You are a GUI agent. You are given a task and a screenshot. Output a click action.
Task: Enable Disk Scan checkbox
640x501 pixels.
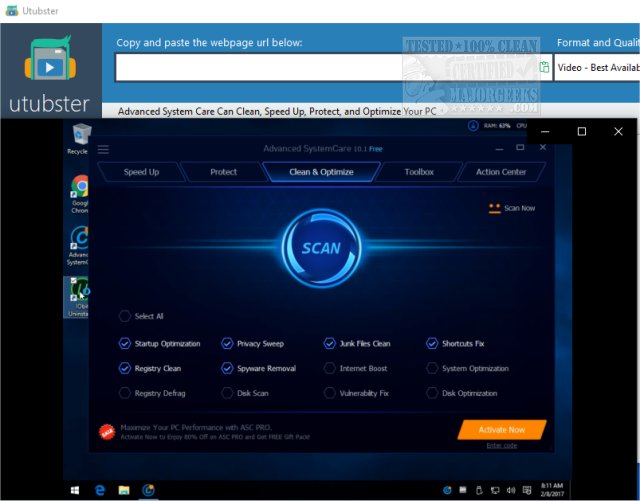coord(227,393)
